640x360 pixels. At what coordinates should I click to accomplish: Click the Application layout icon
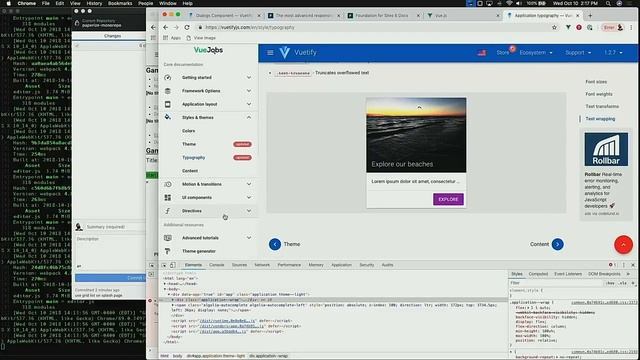tap(168, 104)
